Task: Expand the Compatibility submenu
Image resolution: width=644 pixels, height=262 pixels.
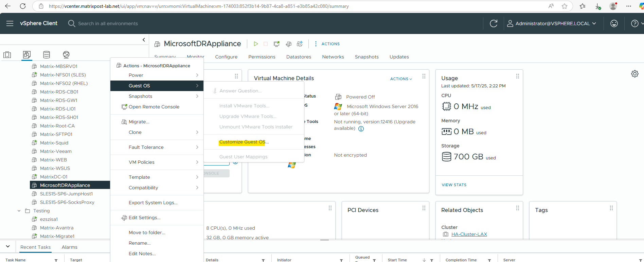Action: [x=157, y=188]
